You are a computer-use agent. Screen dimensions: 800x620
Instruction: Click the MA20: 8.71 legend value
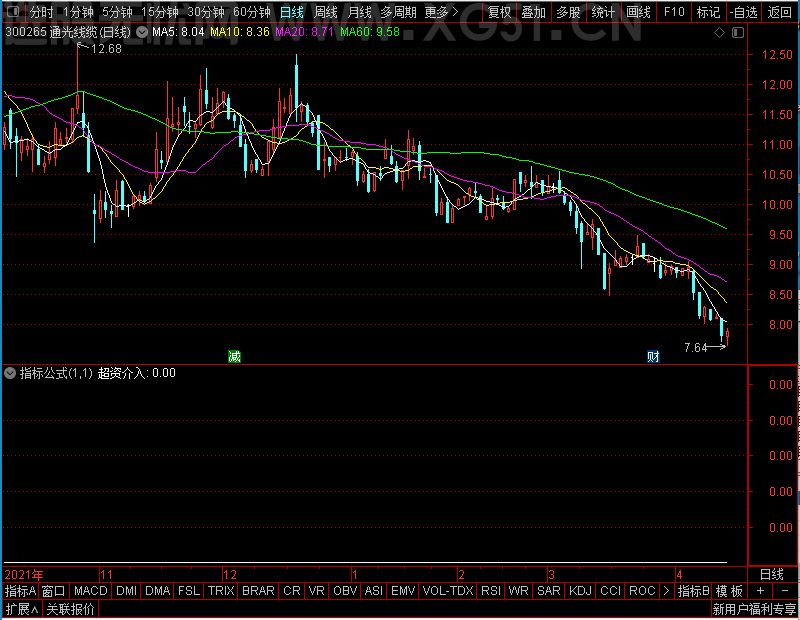pyautogui.click(x=304, y=32)
